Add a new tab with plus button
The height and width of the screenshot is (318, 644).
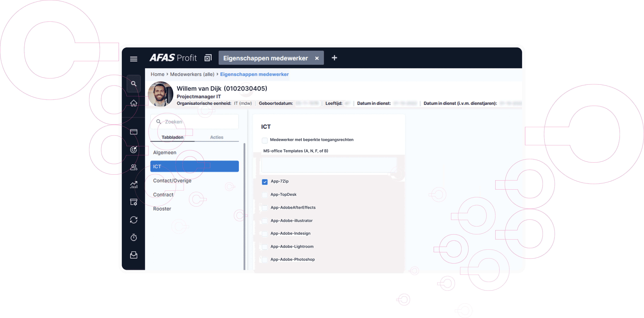[334, 58]
